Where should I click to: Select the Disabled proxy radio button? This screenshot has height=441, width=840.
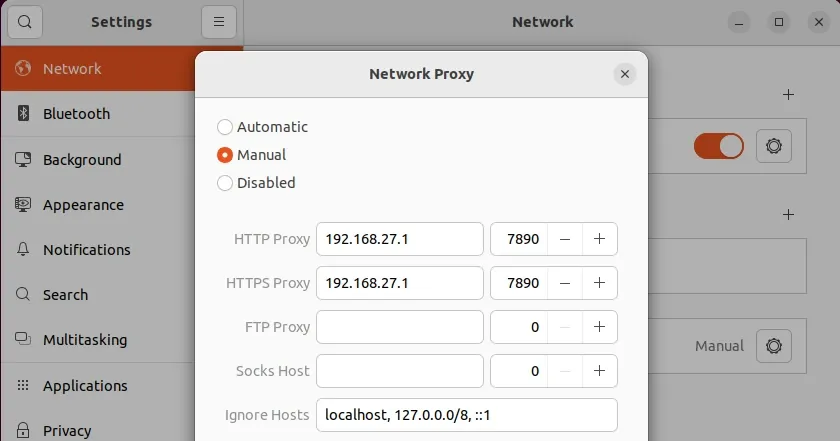(224, 183)
